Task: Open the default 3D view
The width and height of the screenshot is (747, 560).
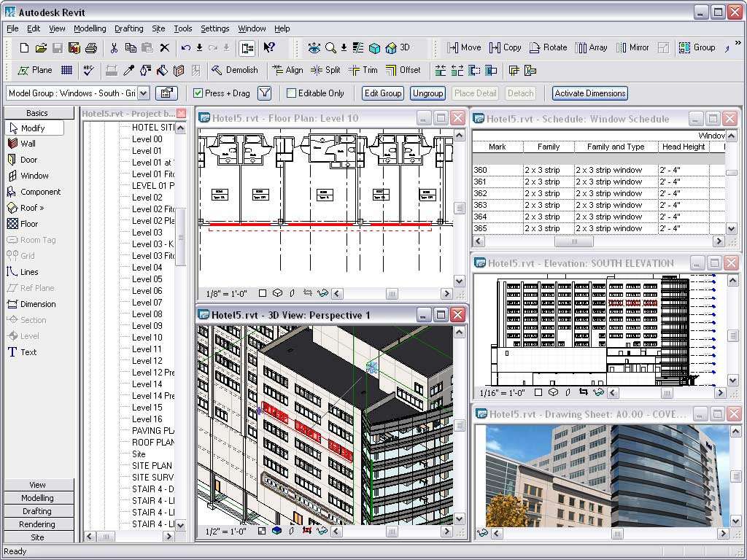Action: tap(398, 47)
